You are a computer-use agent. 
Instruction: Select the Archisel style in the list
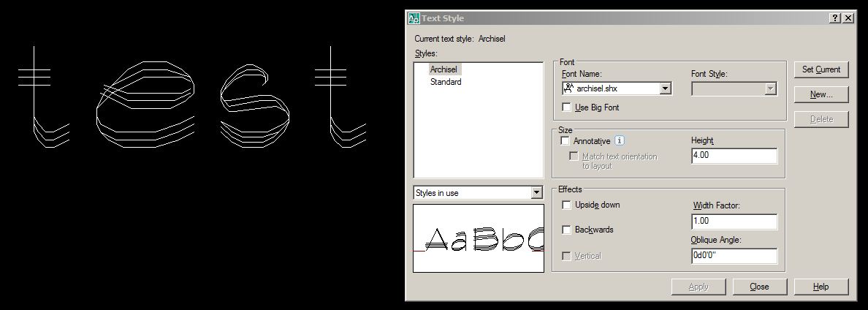444,69
